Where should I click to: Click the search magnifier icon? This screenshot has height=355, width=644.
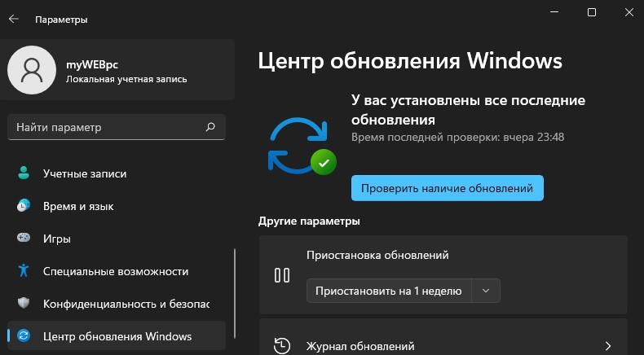point(210,127)
